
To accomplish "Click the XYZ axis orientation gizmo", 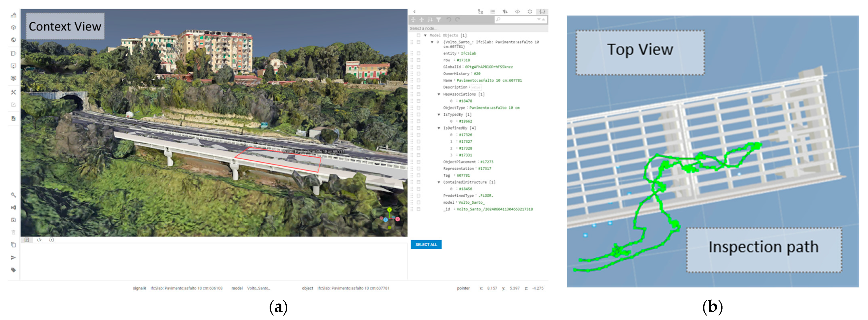I will point(390,218).
